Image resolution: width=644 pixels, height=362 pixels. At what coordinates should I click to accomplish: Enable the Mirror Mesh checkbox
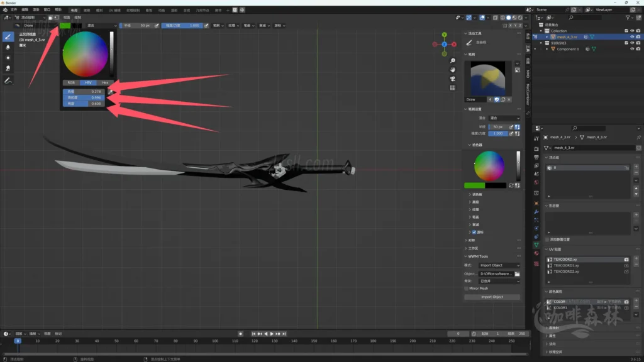467,288
